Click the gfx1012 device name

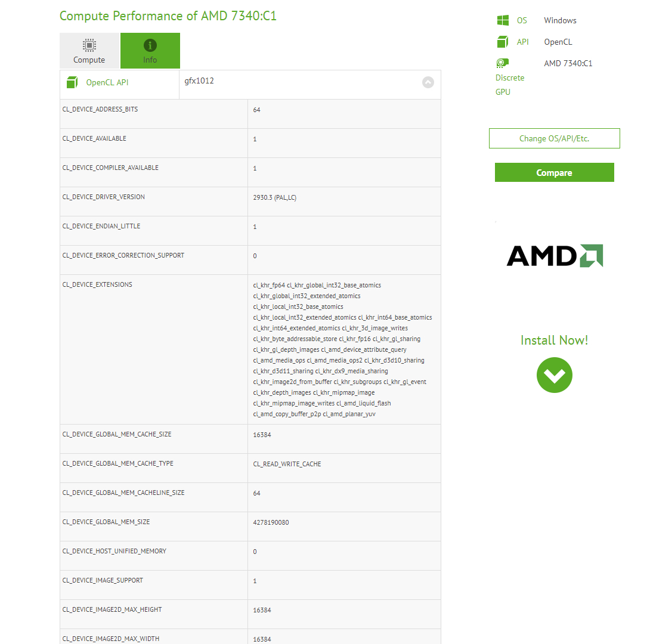(199, 81)
